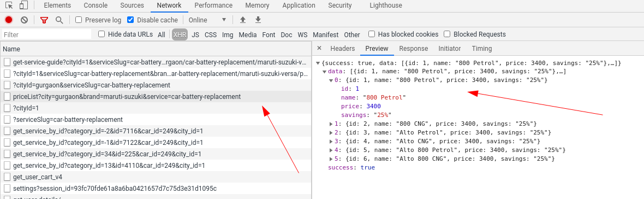Image resolution: width=644 pixels, height=199 pixels.
Task: Expand item 5 Alto 800 CNG
Action: (x=331, y=159)
